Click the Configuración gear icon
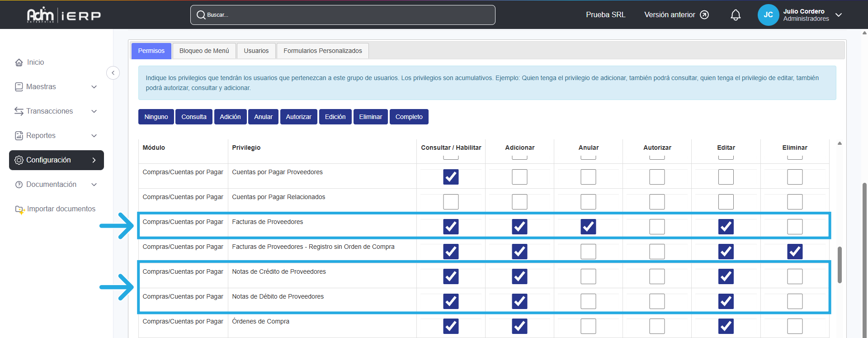 pyautogui.click(x=19, y=160)
